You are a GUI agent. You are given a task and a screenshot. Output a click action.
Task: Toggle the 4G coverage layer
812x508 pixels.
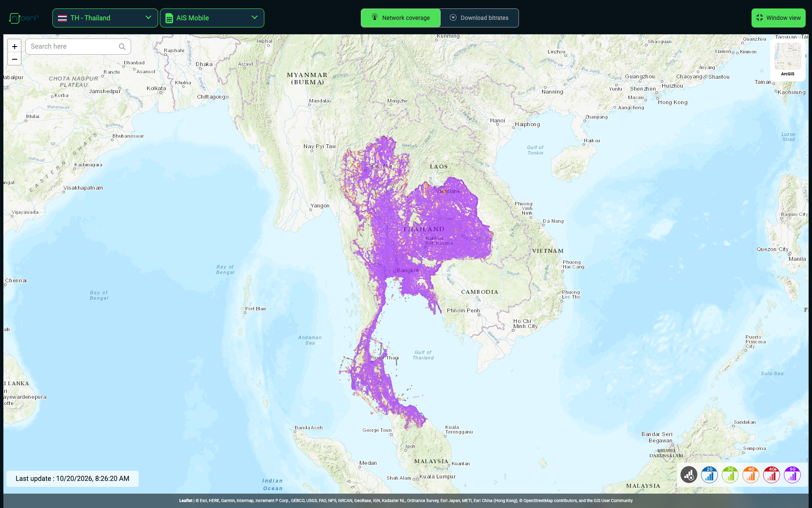tap(751, 475)
